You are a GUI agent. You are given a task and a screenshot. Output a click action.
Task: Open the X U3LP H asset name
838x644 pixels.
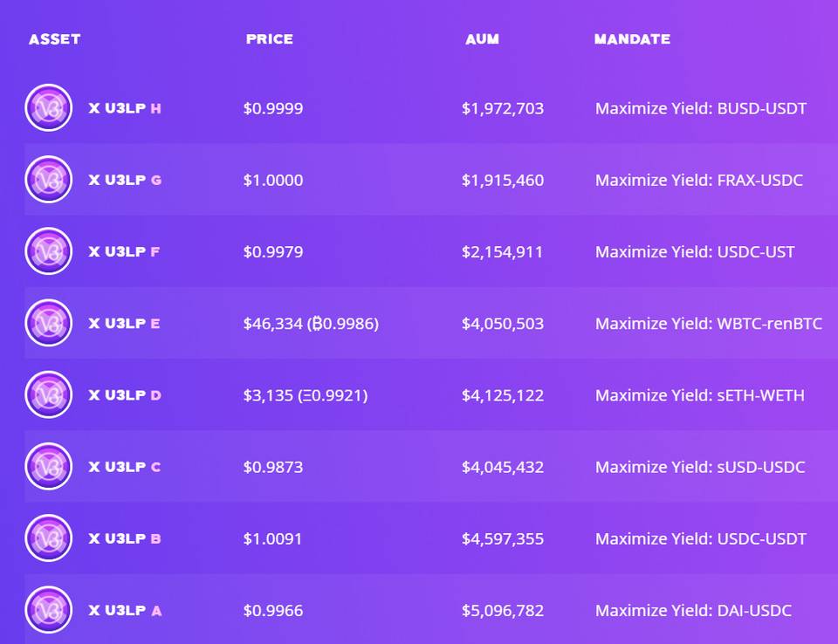click(125, 108)
